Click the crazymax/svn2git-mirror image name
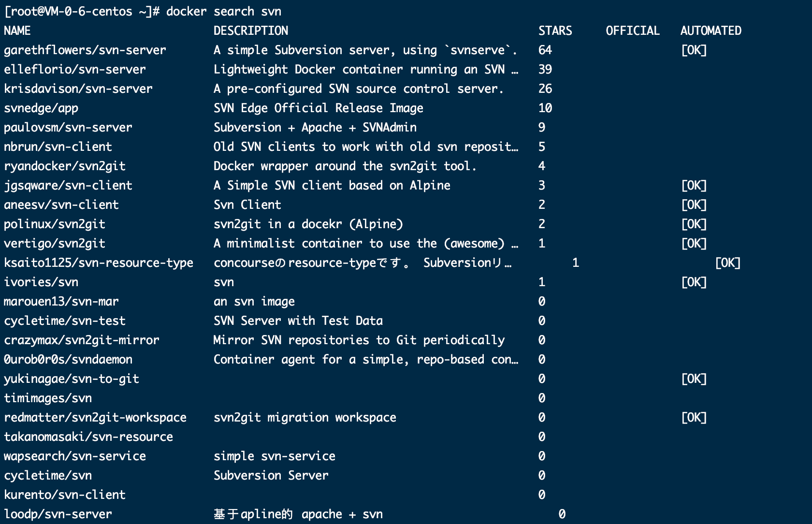Image resolution: width=812 pixels, height=524 pixels. click(82, 340)
